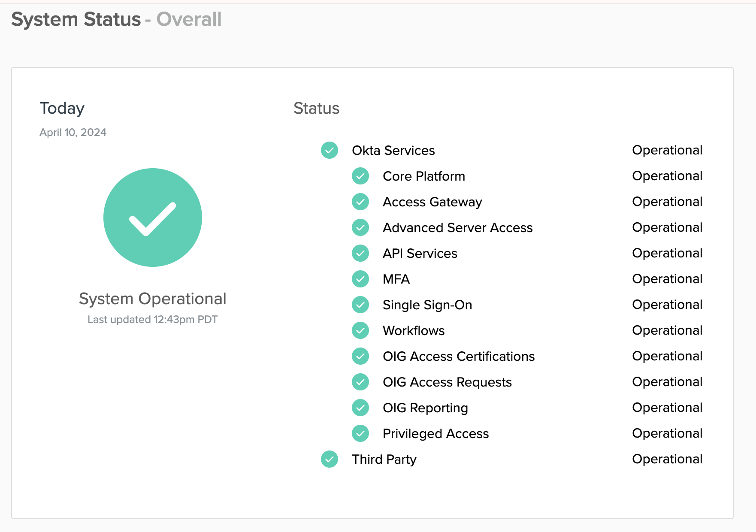
Task: Select the API Services label
Action: coord(420,254)
